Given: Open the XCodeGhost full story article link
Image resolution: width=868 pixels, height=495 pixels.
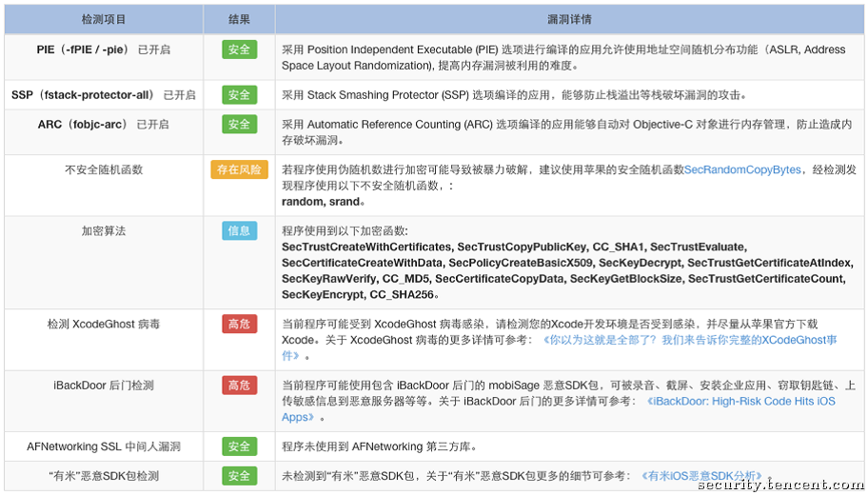Looking at the screenshot, I should pos(690,340).
